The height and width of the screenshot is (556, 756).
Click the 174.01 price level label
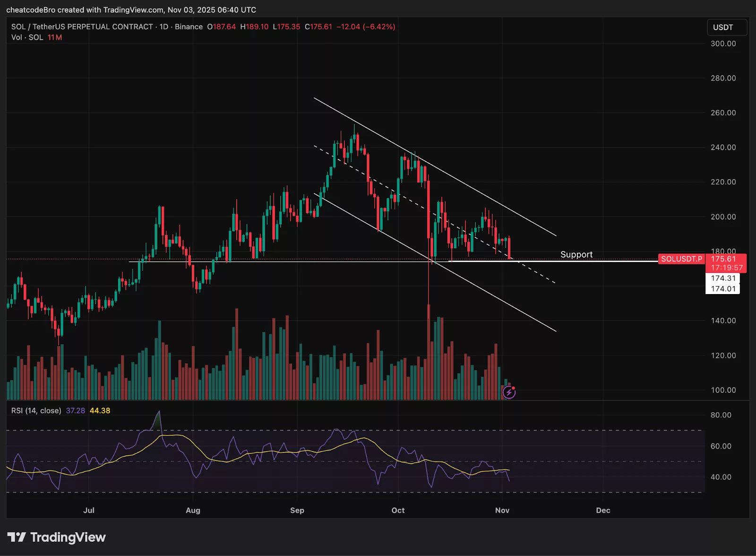[723, 289]
